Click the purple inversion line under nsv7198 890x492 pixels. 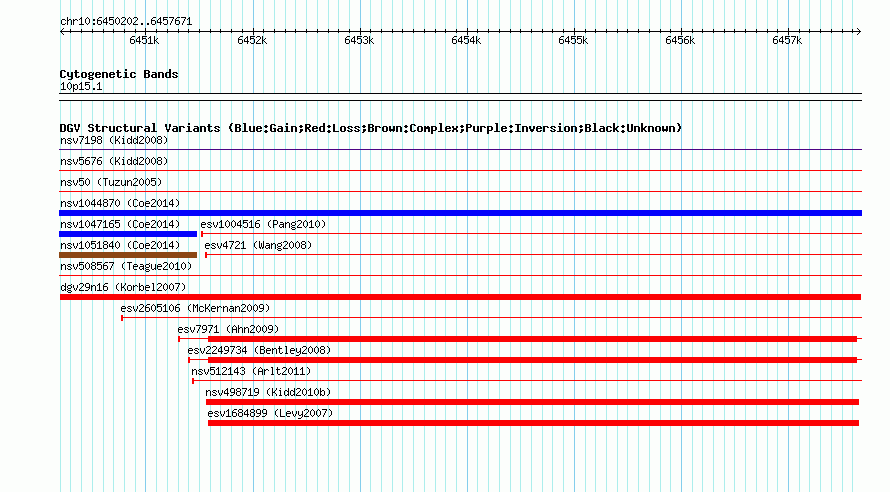pyautogui.click(x=460, y=150)
